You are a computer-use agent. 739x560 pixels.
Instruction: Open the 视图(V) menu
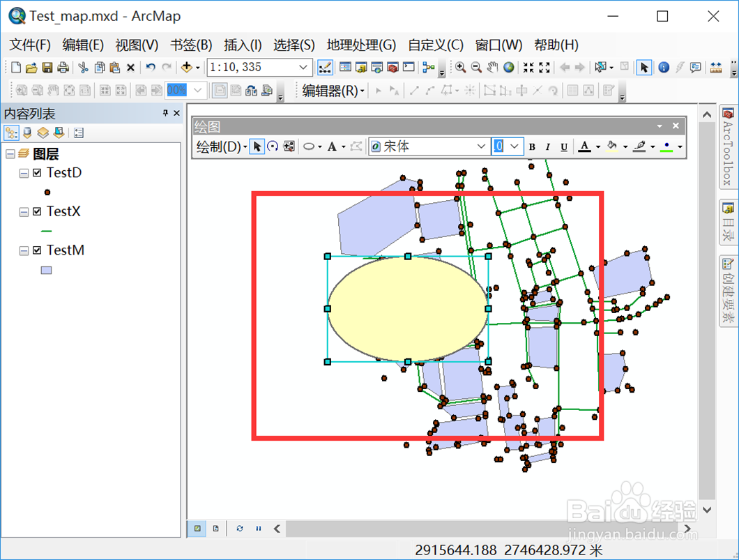[137, 45]
